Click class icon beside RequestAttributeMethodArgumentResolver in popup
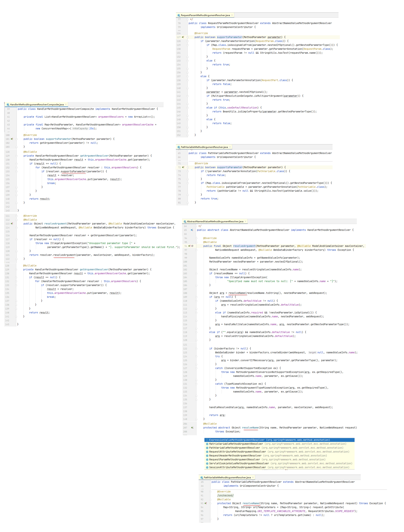This screenshot has height=532, width=404. coord(207,452)
